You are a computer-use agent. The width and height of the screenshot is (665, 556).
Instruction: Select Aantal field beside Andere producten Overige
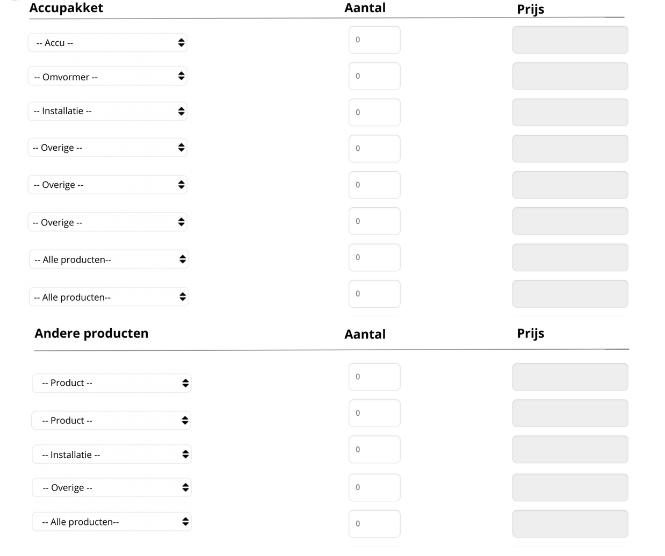pyautogui.click(x=374, y=486)
